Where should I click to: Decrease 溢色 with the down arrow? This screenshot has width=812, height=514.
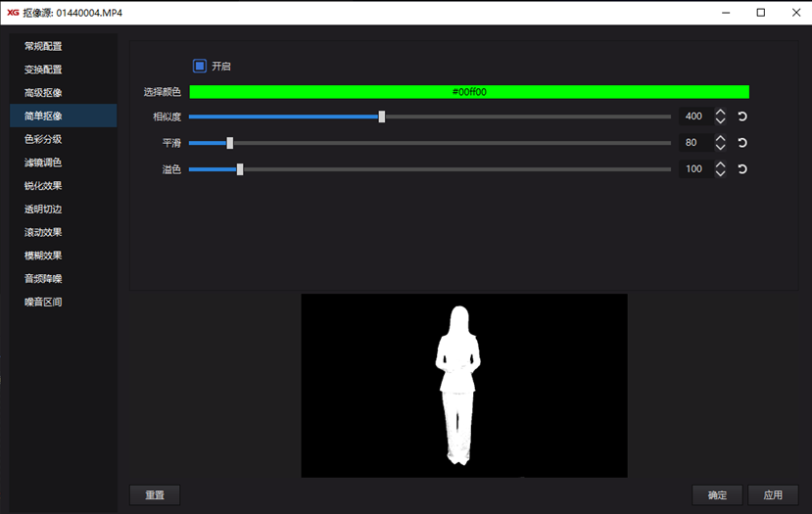pos(720,173)
